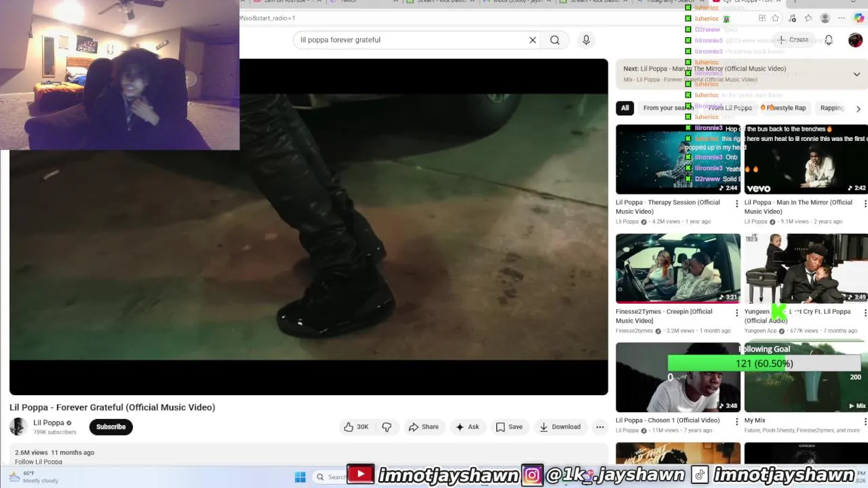Open more options for Finesse2Tymes Creepin video
This screenshot has height=488, width=868.
click(737, 312)
